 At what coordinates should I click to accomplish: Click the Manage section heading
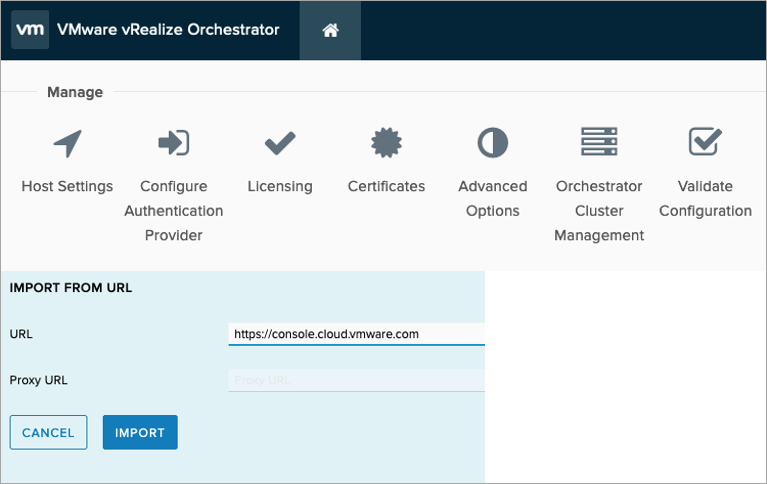pyautogui.click(x=75, y=92)
